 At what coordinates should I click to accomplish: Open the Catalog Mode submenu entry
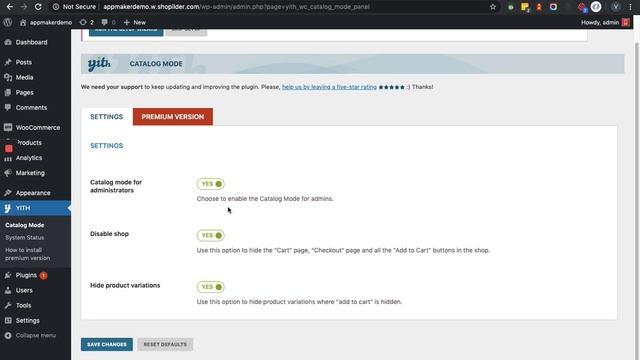coord(24,225)
